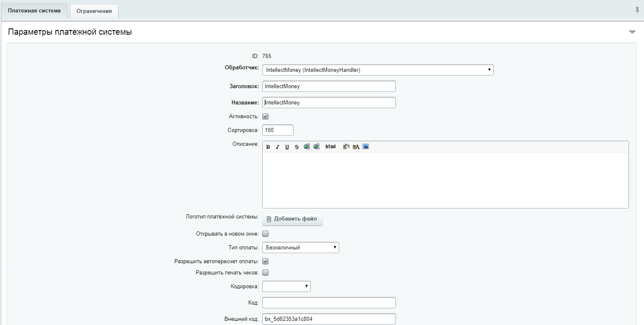
Task: Open the Тип оплаты dropdown
Action: pyautogui.click(x=300, y=248)
